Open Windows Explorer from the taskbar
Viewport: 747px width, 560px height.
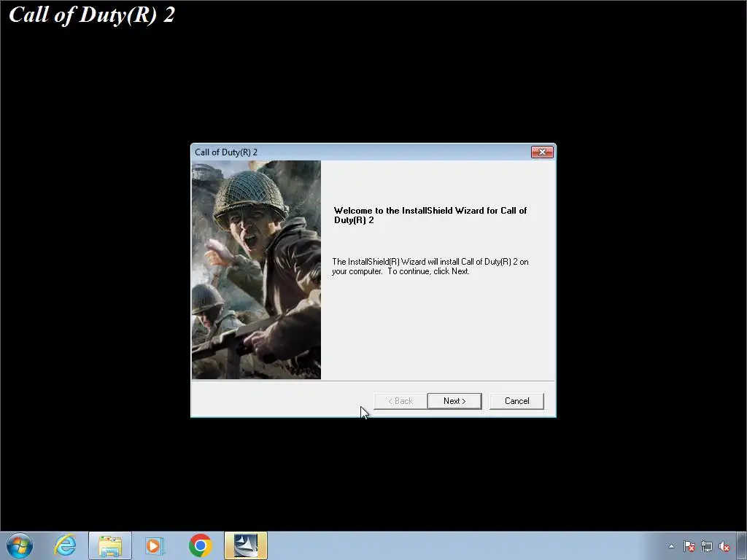click(110, 545)
